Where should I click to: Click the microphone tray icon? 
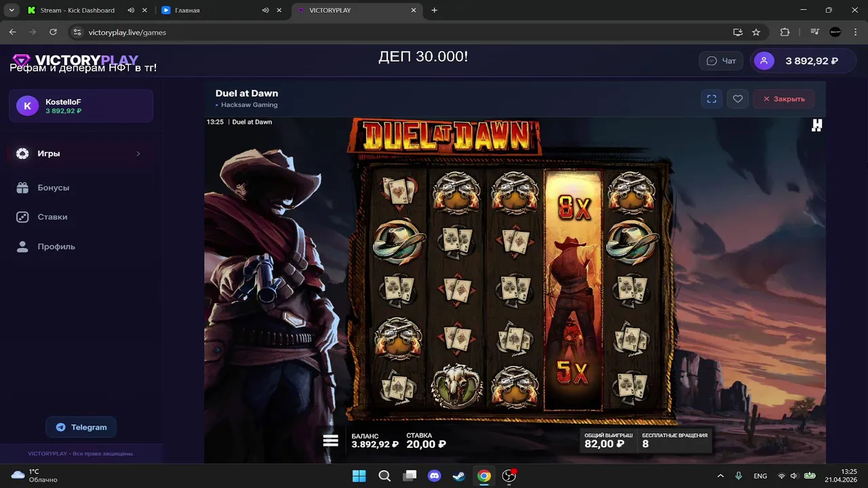point(738,476)
